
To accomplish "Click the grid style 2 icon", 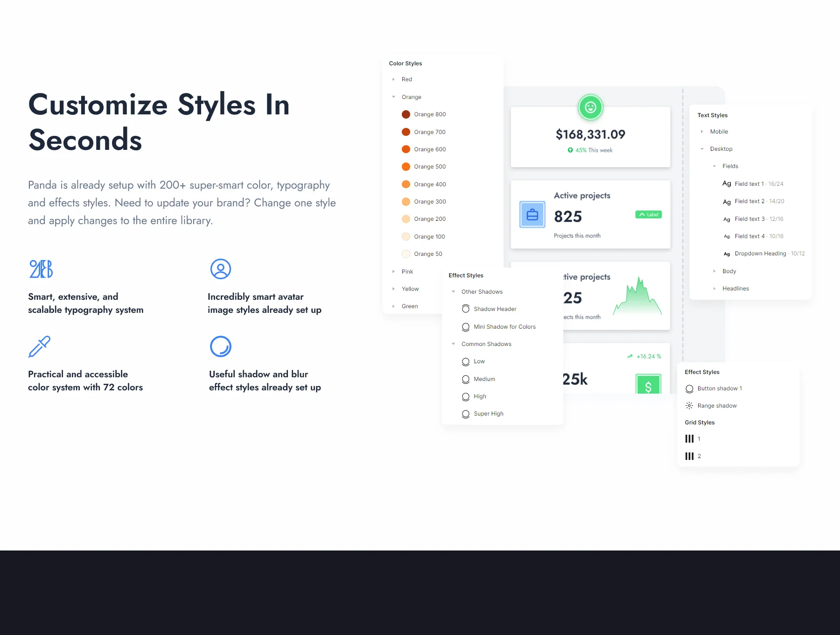I will (x=689, y=456).
